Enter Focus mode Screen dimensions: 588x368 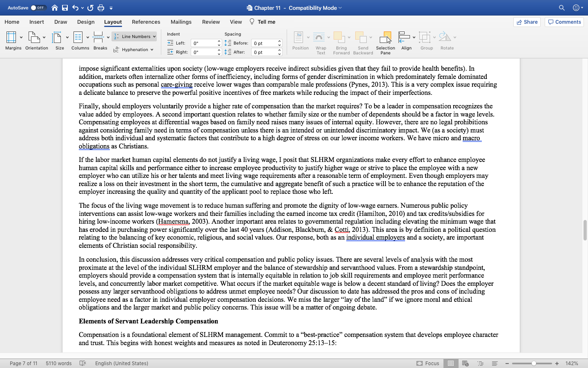point(428,363)
